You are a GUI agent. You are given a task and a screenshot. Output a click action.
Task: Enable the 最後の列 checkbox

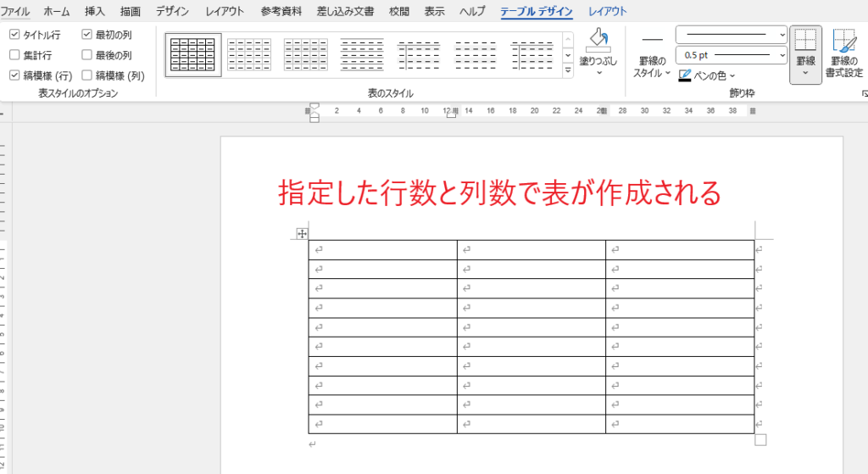tap(87, 55)
